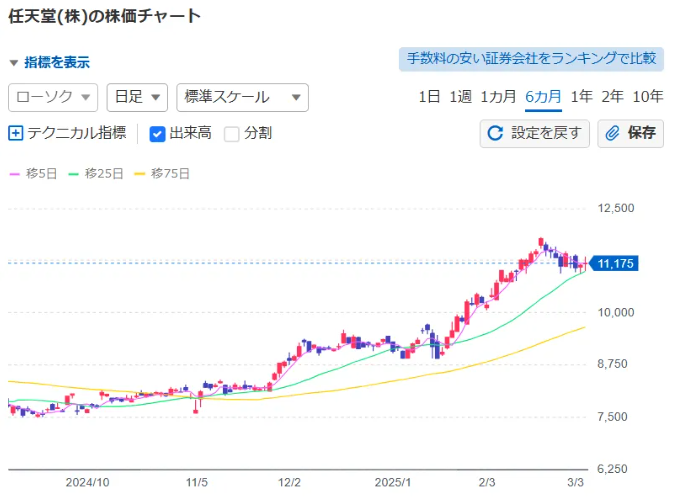The width and height of the screenshot is (673, 500).
Task: Select the 1カ月 period tab
Action: click(498, 97)
